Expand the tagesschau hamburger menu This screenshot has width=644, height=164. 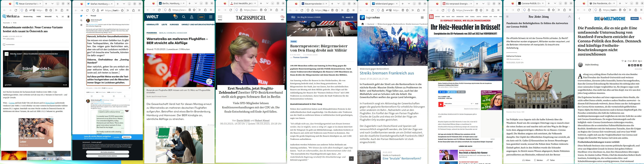(x=422, y=18)
